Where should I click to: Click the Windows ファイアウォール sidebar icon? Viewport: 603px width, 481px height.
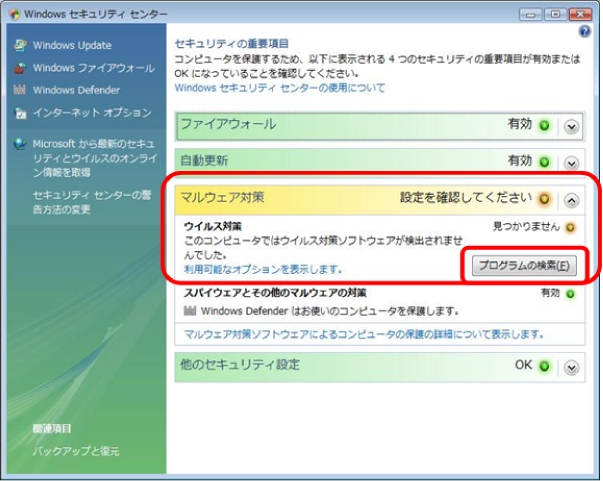click(x=22, y=69)
